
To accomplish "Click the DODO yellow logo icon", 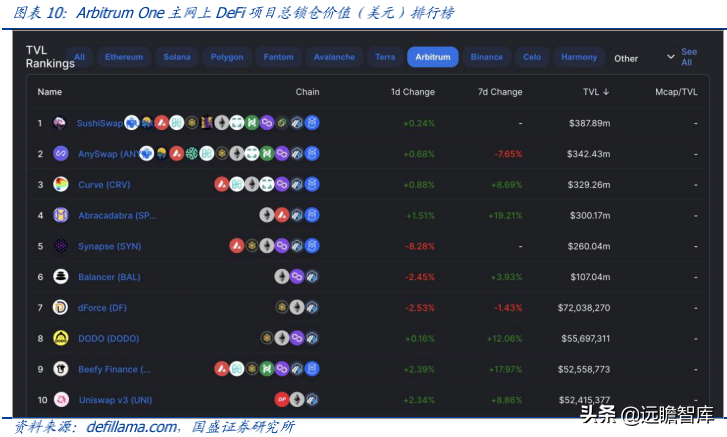I will pos(61,338).
